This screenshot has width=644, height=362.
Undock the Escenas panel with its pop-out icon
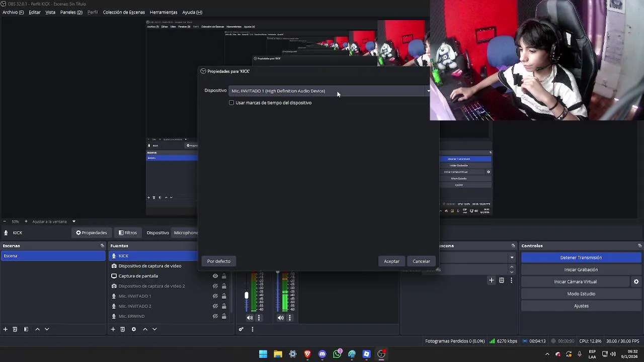[x=102, y=245]
